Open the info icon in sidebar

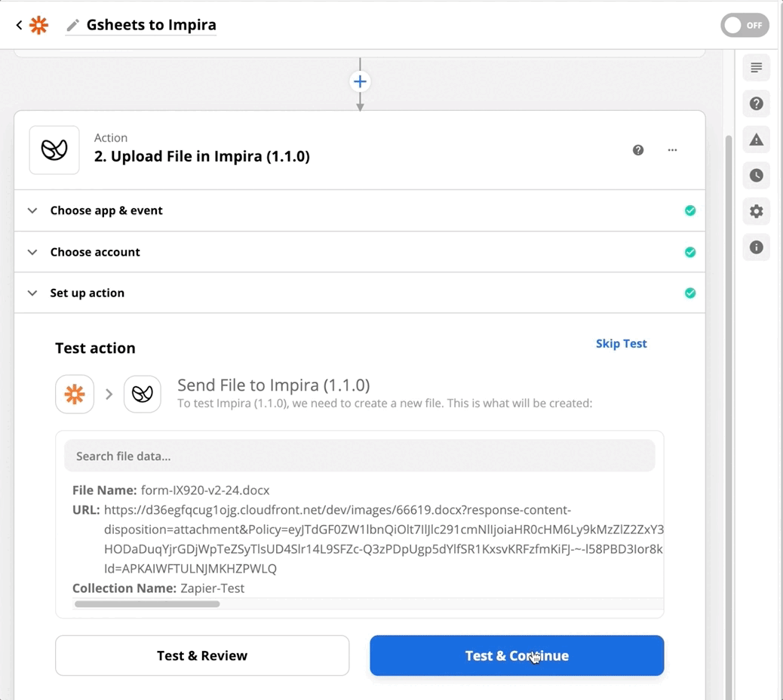coord(756,247)
